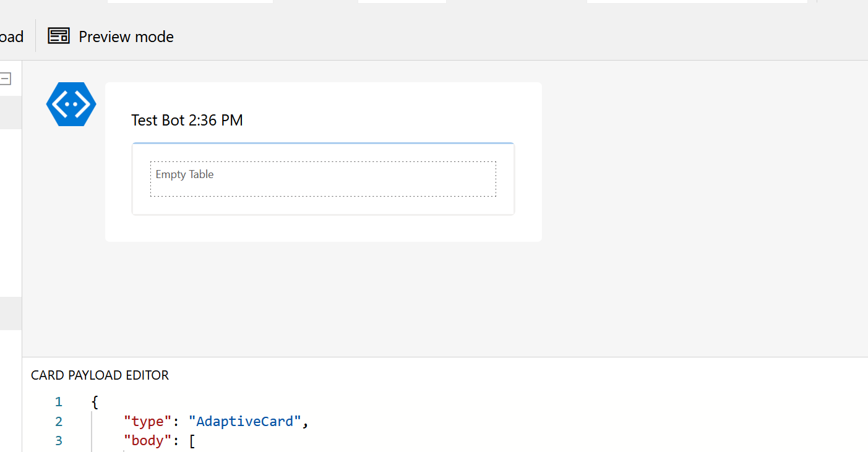Click the "type" key in the editor

[x=147, y=422]
